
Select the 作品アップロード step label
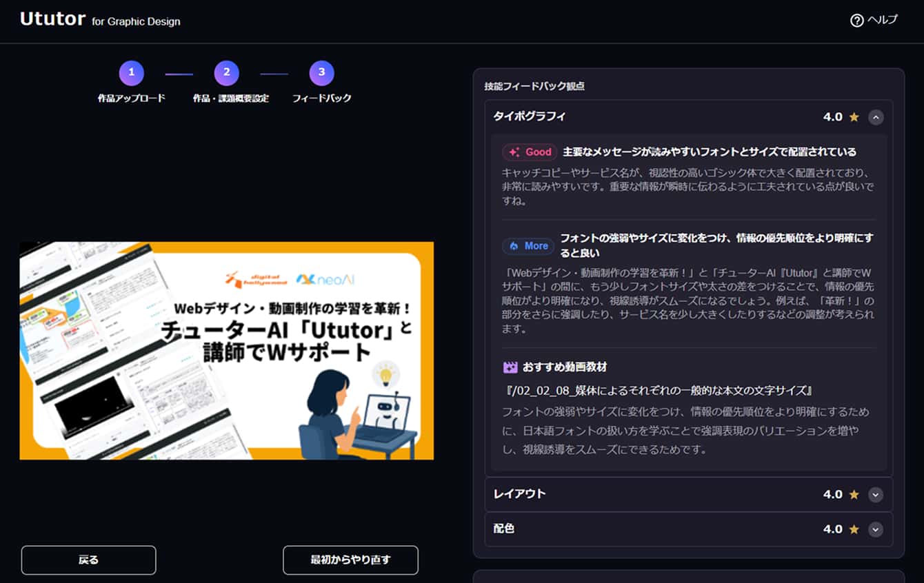[x=131, y=97]
